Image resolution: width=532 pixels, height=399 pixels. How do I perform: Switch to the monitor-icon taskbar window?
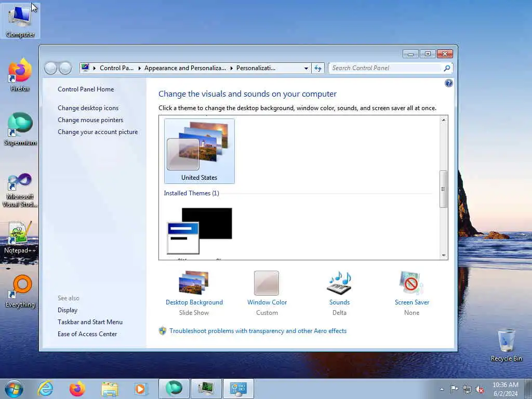206,389
